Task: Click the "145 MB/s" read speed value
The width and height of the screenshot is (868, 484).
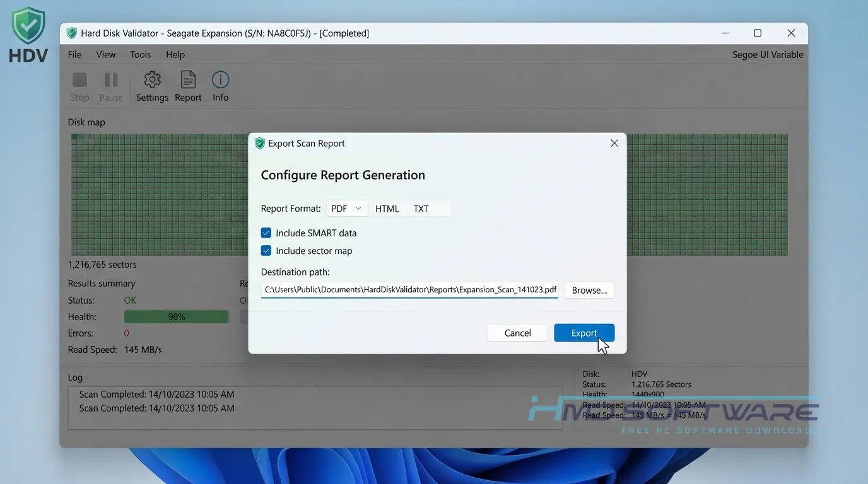Action: (x=143, y=350)
